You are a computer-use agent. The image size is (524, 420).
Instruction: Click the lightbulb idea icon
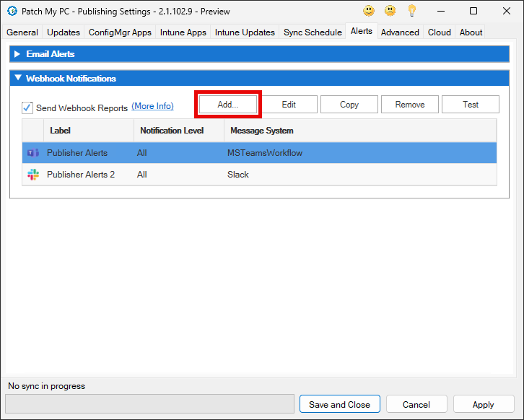point(411,11)
